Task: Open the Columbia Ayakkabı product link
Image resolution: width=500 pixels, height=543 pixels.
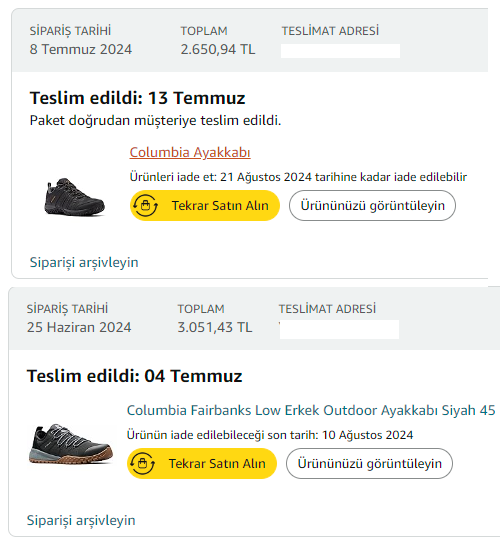Action: point(190,152)
